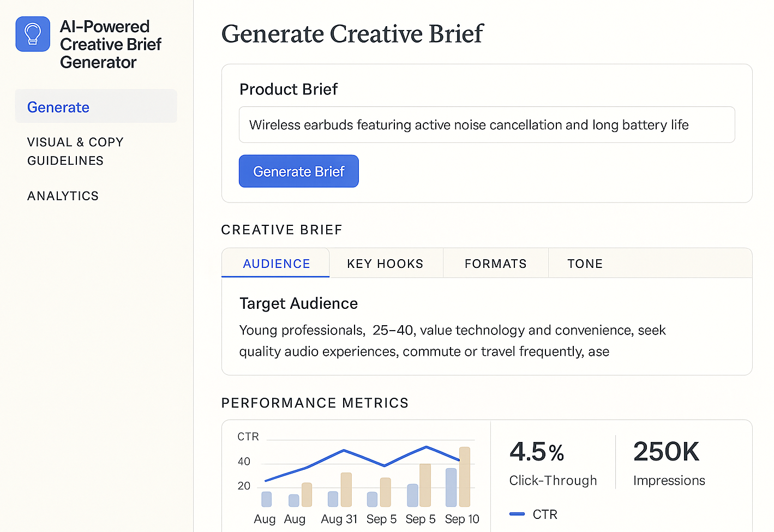Switch to the Key Hooks tab
774x532 pixels.
point(385,264)
